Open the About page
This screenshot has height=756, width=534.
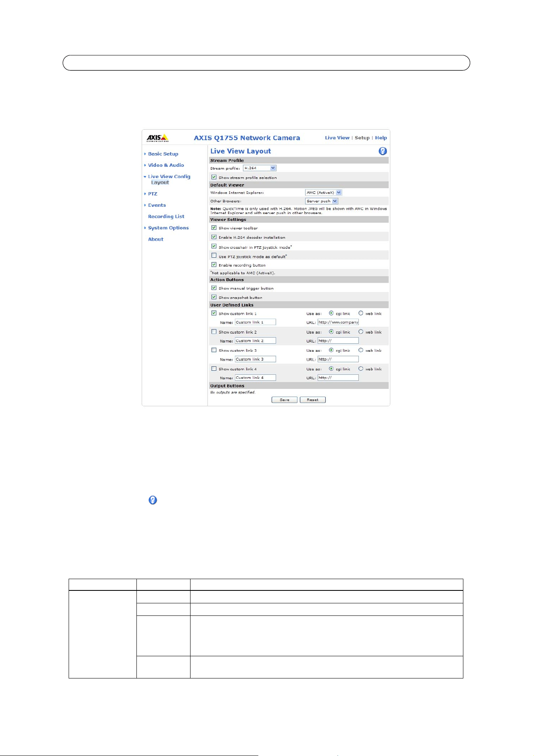tap(156, 239)
